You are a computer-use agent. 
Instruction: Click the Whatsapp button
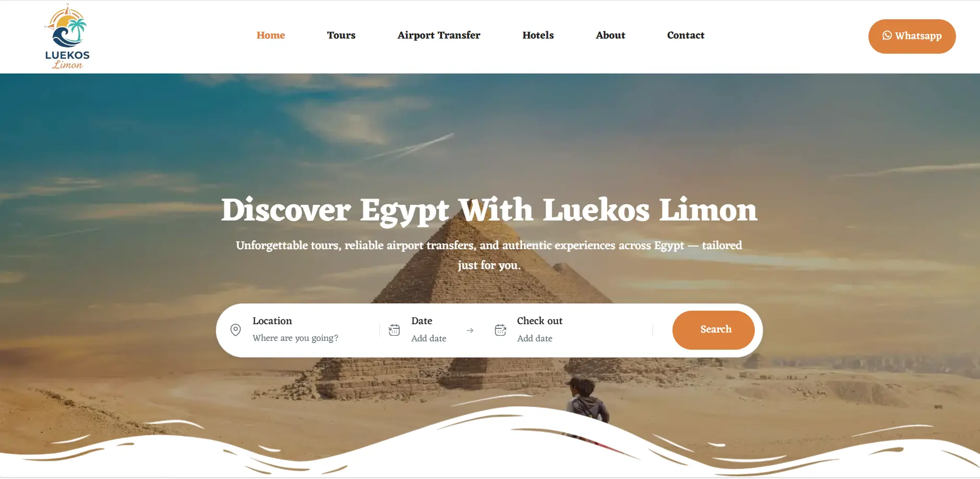tap(912, 36)
